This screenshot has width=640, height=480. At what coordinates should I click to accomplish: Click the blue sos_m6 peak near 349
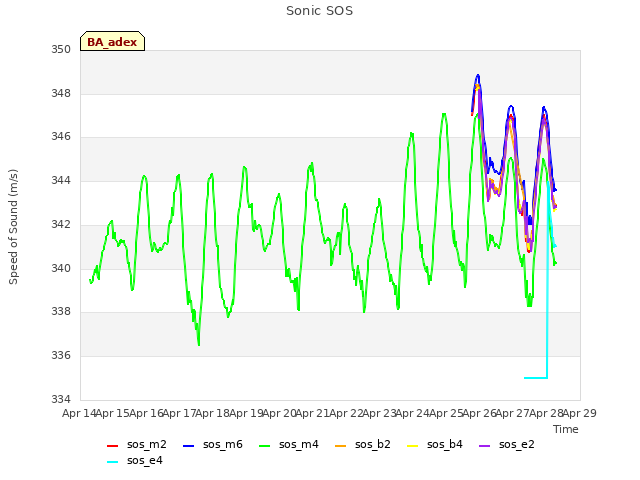(478, 76)
